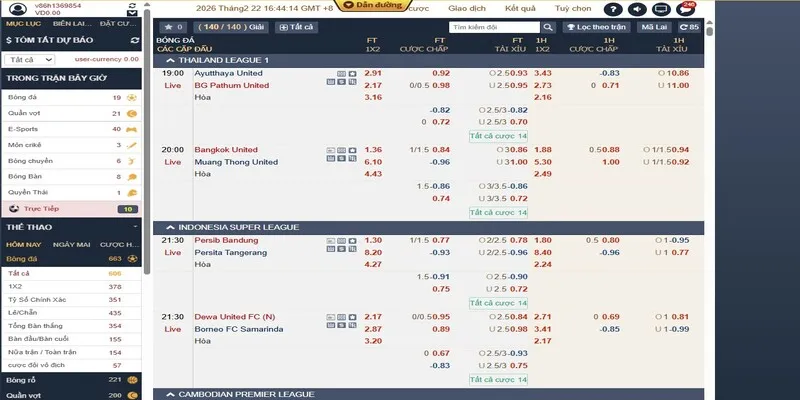This screenshot has height=400, width=800.
Task: Click the magnifier search icon
Action: click(x=547, y=27)
